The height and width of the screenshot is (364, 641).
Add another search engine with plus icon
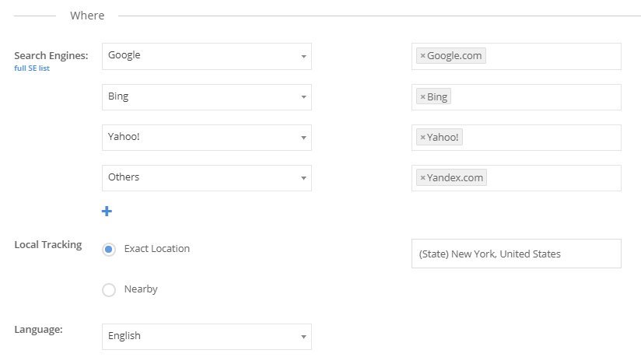[x=107, y=212]
